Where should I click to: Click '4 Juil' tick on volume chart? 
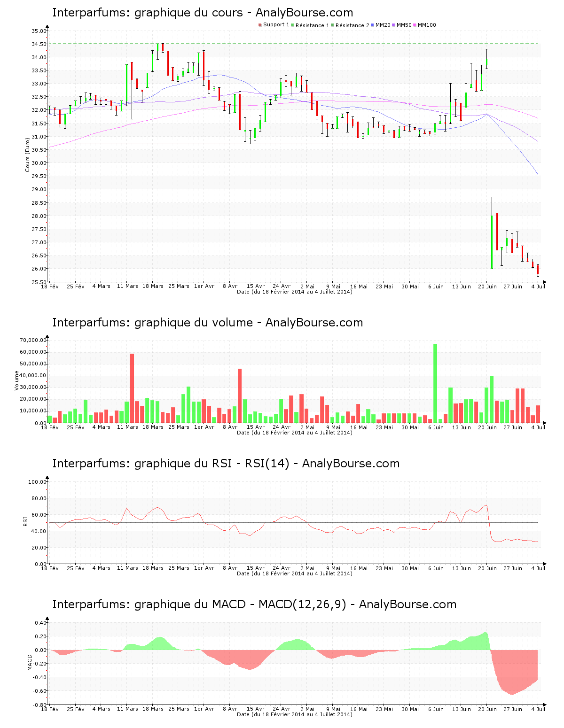tap(539, 427)
